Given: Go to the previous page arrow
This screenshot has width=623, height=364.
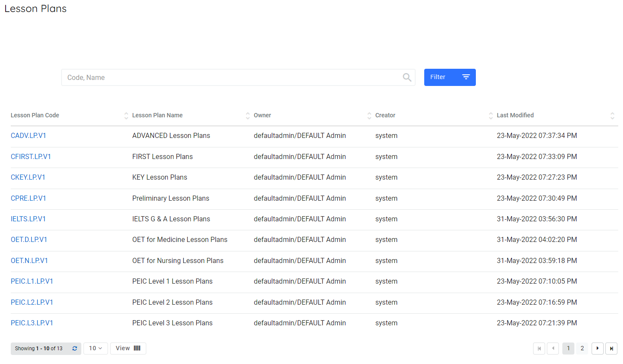Looking at the screenshot, I should click(x=553, y=349).
